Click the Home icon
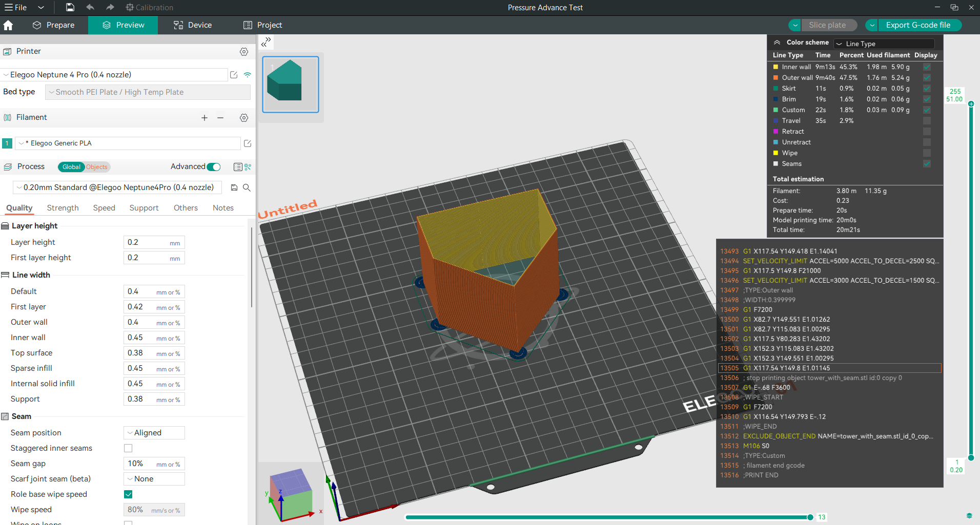This screenshot has height=525, width=980. 8,25
